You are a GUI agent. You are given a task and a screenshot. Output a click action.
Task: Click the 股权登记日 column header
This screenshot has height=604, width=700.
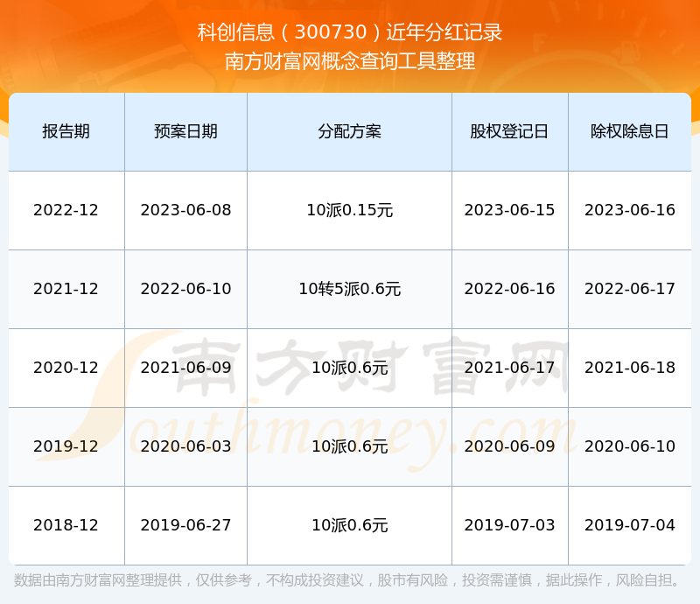coord(509,131)
